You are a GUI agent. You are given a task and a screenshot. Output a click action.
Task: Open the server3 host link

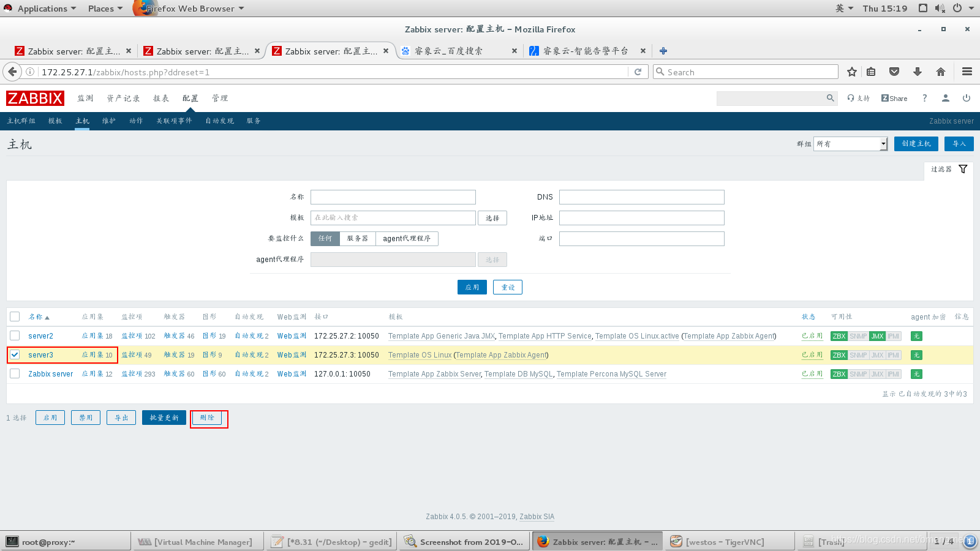click(x=40, y=355)
